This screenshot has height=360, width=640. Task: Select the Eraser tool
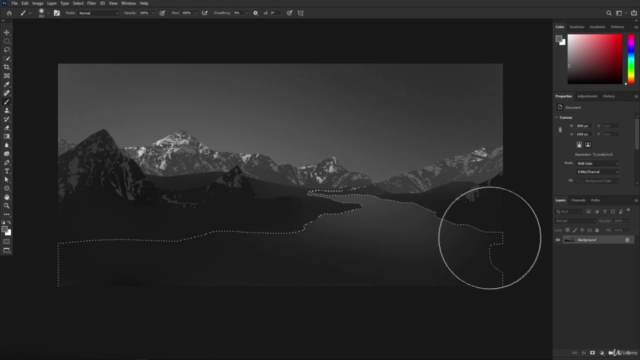pos(7,128)
